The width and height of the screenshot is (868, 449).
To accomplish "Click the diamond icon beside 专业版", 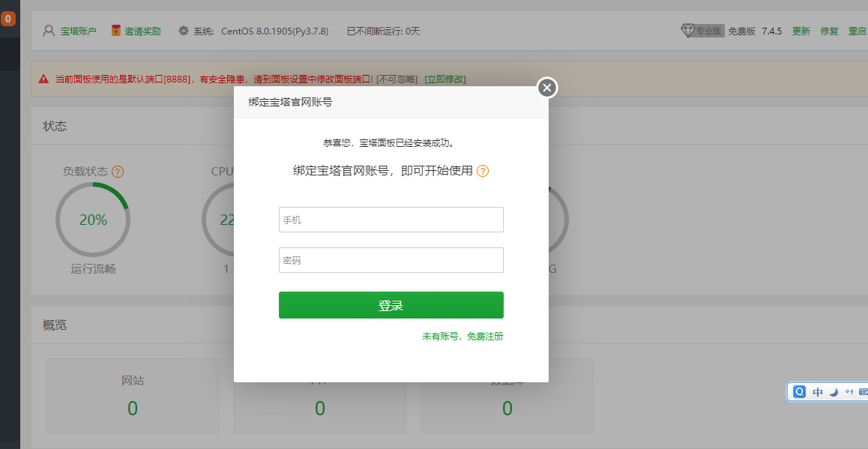I will point(687,31).
